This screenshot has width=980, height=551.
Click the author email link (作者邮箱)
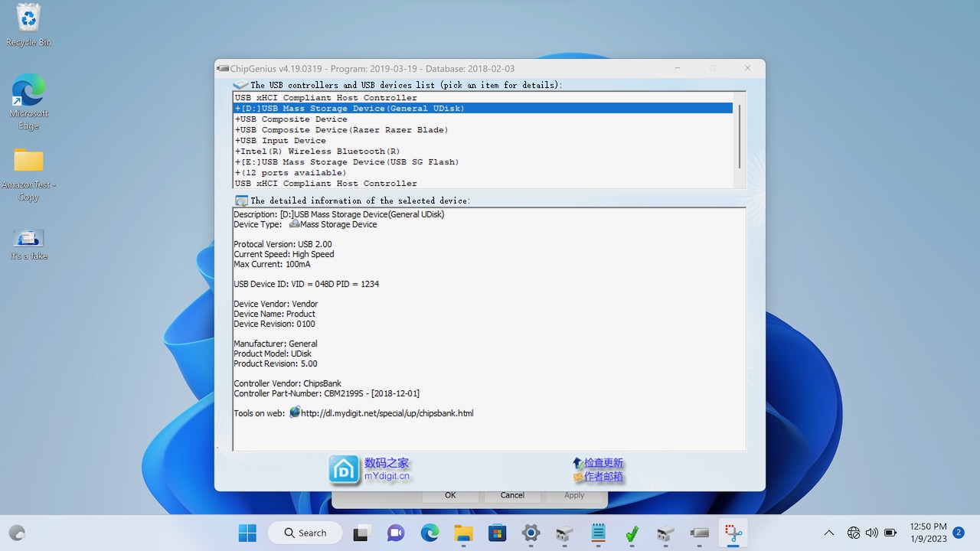coord(603,476)
